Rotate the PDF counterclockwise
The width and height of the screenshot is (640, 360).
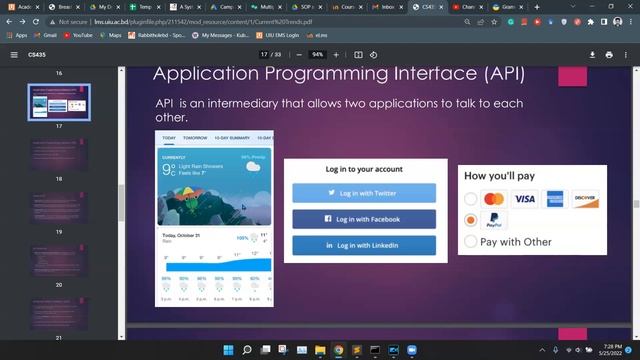click(373, 55)
